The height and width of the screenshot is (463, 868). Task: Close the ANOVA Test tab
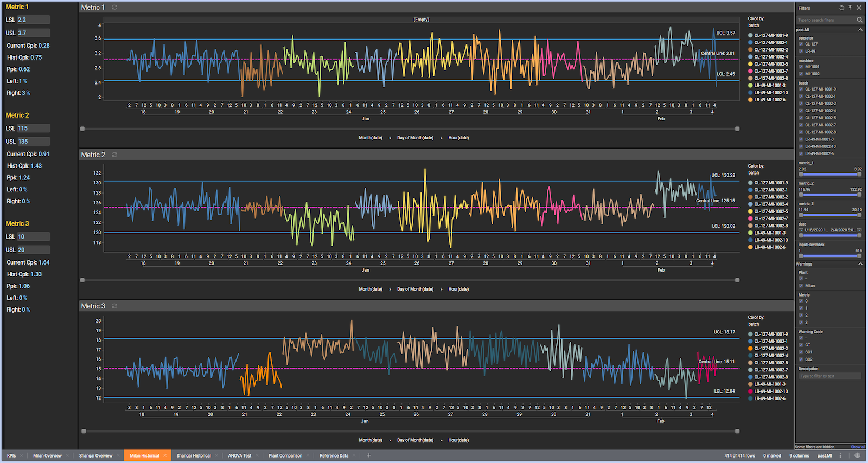pos(257,456)
